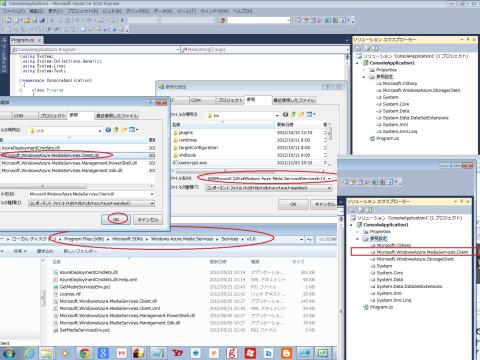
Task: Open view menu icon in bin dialog
Action: coord(311,115)
